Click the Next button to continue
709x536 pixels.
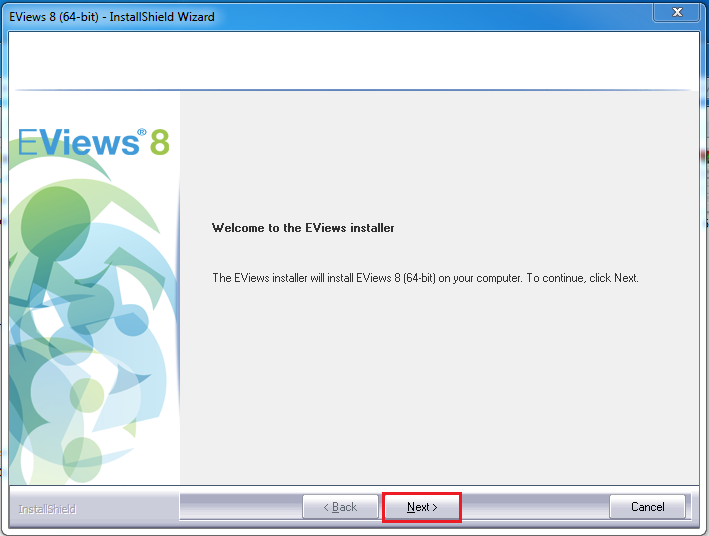coord(422,507)
